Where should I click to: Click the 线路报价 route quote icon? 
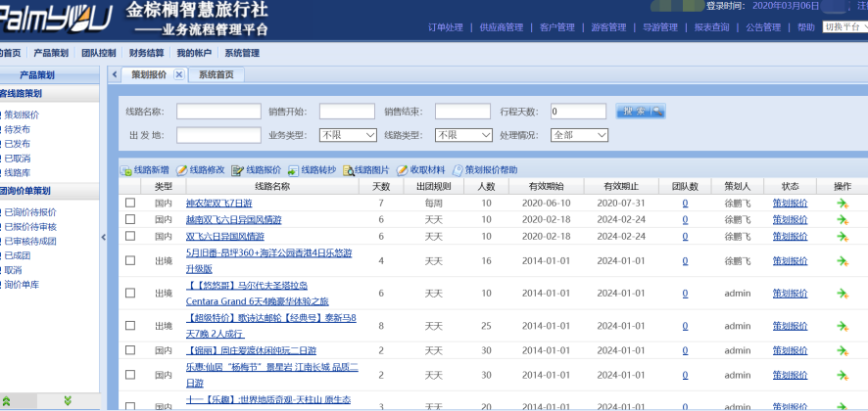[x=238, y=170]
